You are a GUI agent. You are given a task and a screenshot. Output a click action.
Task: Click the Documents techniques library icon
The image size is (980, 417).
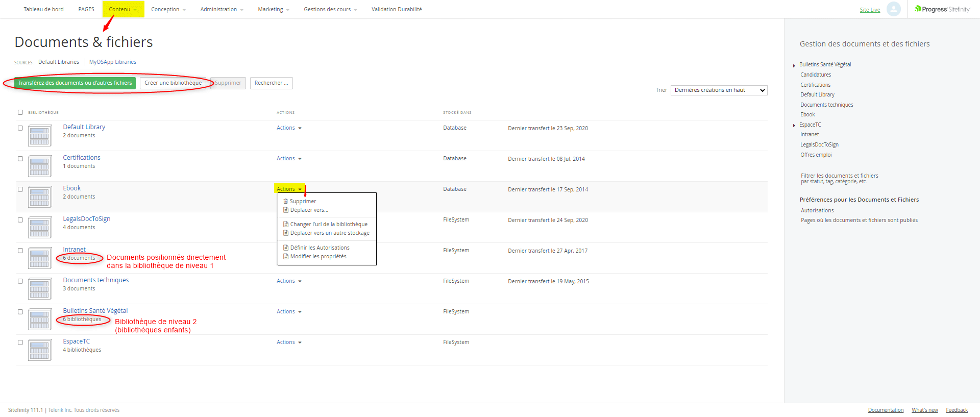coord(40,289)
